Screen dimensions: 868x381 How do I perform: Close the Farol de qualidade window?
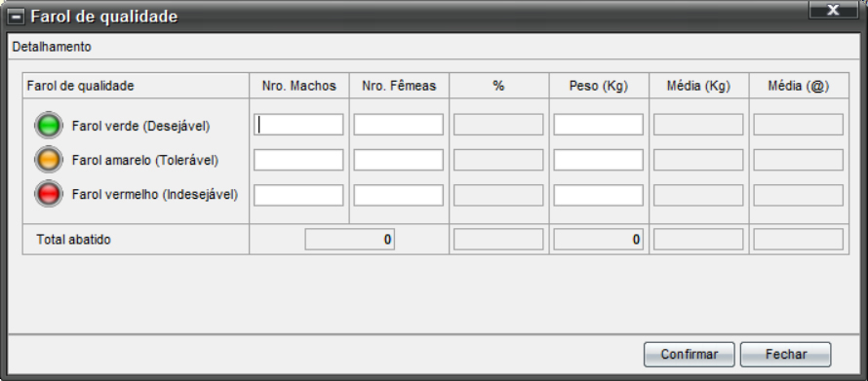pyautogui.click(x=833, y=10)
